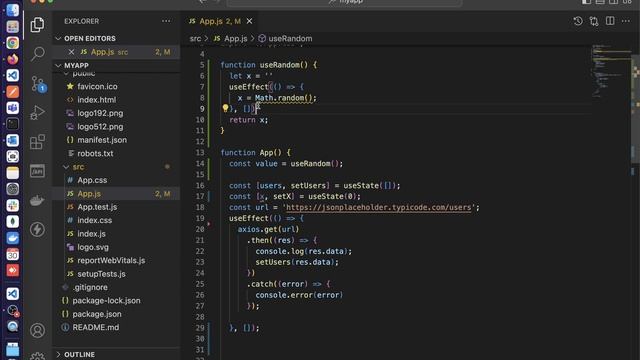640x360 pixels.
Task: Open index.js in the explorer
Action: coord(91,234)
